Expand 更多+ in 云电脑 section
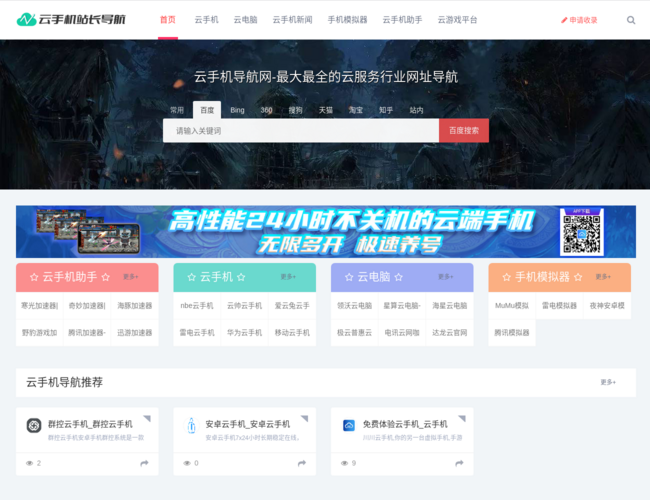 coord(446,277)
